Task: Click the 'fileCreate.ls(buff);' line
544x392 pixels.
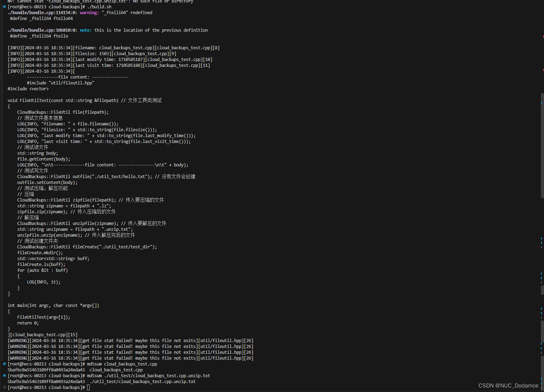Action: coord(41,264)
